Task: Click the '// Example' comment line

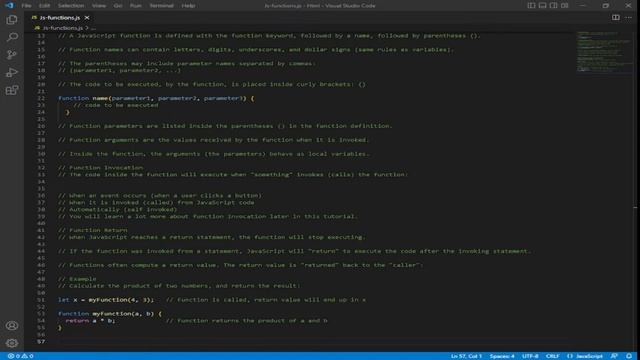Action: [x=77, y=279]
